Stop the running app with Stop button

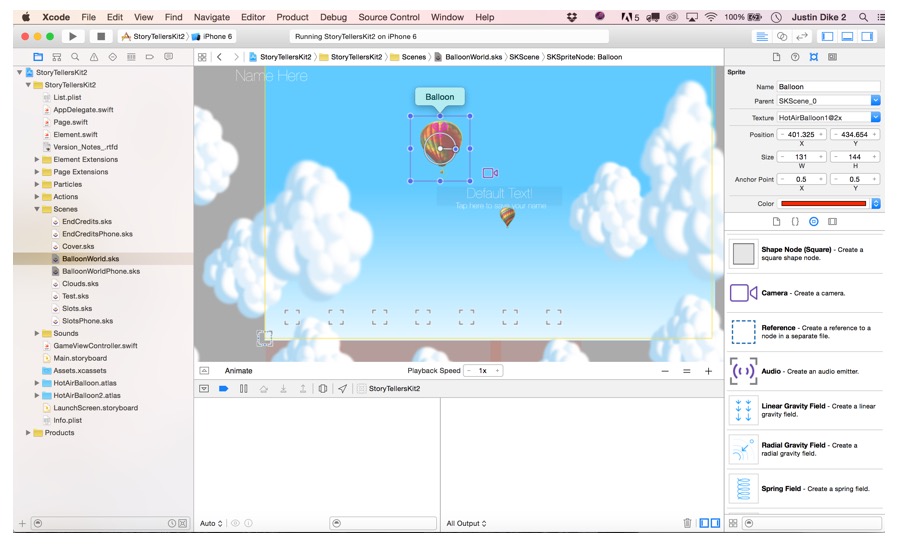[x=100, y=36]
